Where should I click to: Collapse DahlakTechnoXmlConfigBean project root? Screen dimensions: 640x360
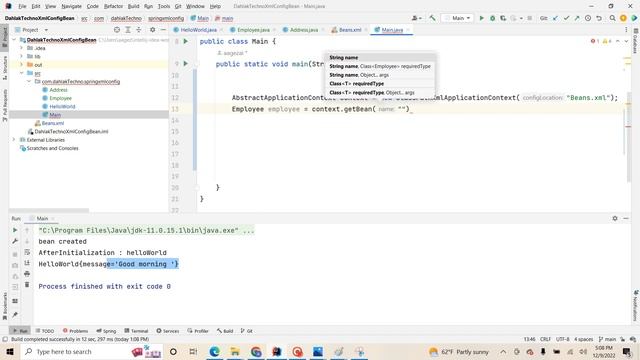click(14, 40)
